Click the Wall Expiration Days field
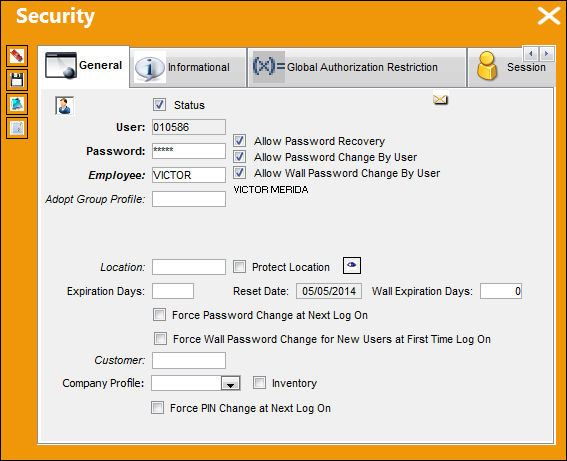The height and width of the screenshot is (461, 567). coord(500,291)
